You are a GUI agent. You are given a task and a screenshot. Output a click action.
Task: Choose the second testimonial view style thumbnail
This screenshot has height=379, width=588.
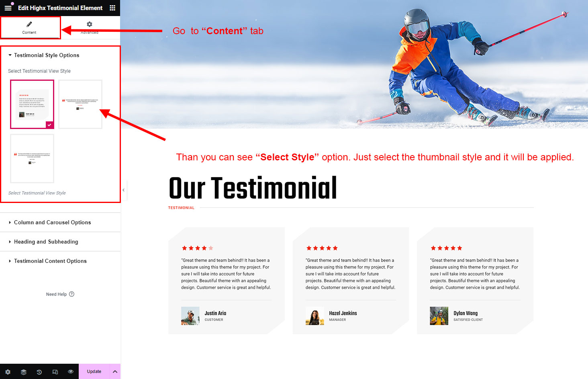(x=80, y=104)
